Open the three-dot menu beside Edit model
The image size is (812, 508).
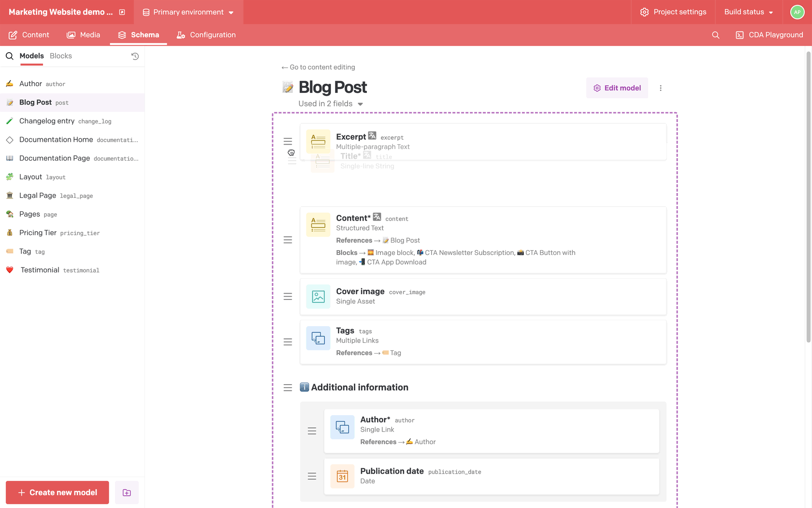[661, 88]
